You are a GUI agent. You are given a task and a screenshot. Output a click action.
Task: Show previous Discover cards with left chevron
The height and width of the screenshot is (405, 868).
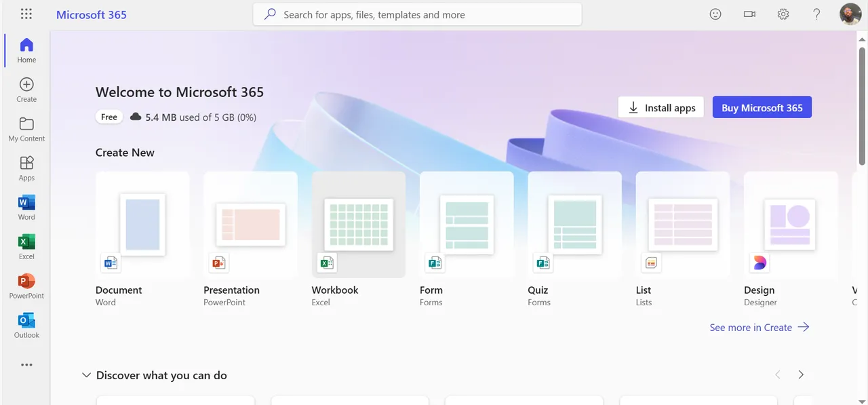point(778,374)
